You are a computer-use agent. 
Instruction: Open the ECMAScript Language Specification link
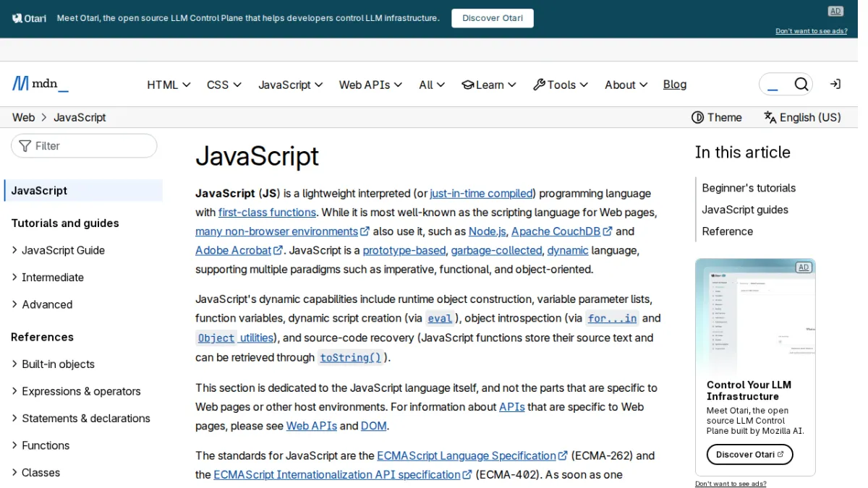[472, 455]
